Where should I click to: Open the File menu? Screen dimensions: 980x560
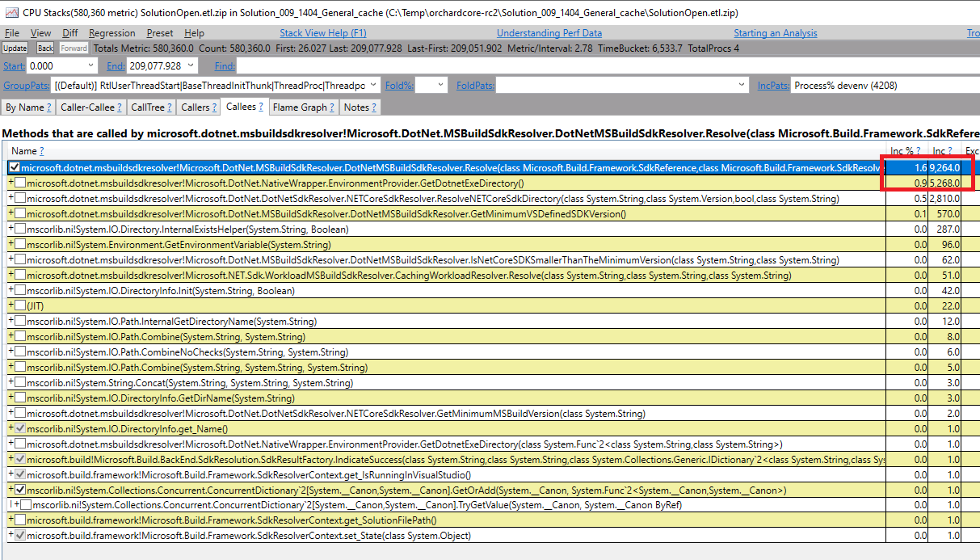(x=12, y=33)
